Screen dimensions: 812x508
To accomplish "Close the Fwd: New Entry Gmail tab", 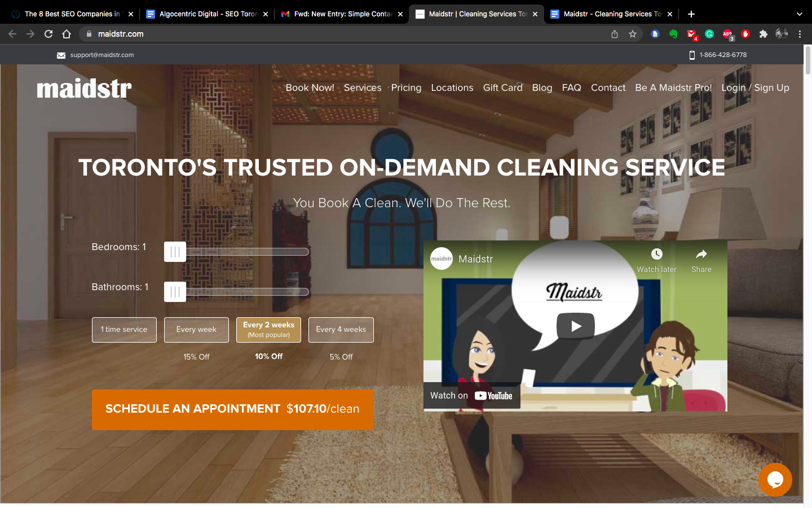I will [x=400, y=14].
